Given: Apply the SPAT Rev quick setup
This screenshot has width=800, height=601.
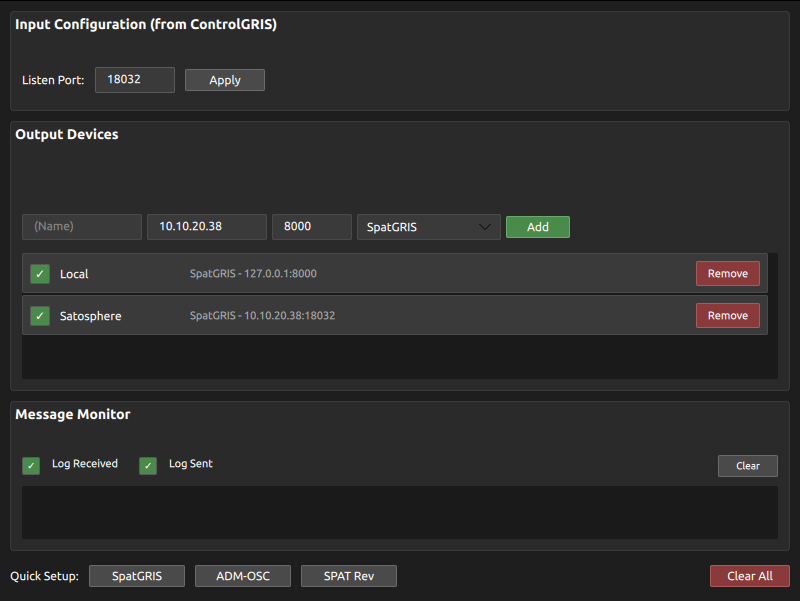Looking at the screenshot, I should click(x=349, y=576).
